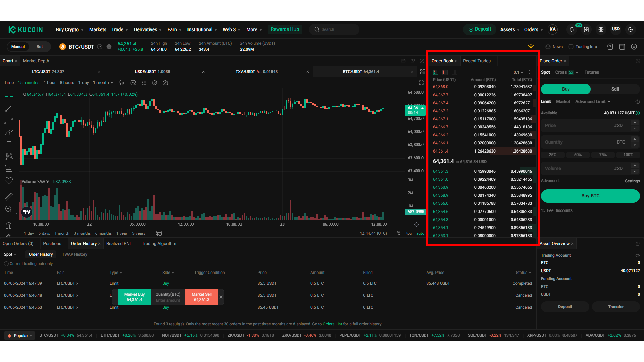The height and width of the screenshot is (362, 644).
Task: Select the zoom in tool on chart
Action: [x=9, y=209]
